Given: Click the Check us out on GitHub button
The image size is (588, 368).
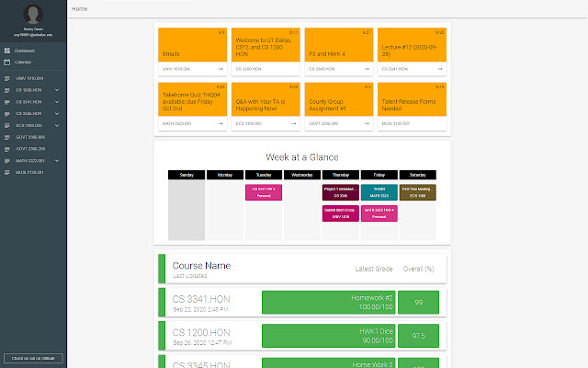Looking at the screenshot, I should tap(33, 358).
